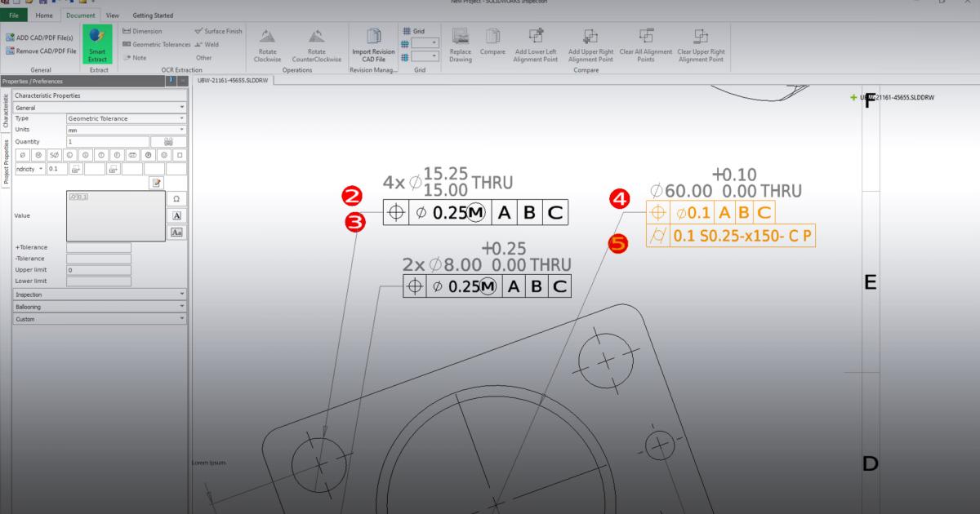Click the SØ spherical diameter symbol button
Image resolution: width=980 pixels, height=514 pixels.
click(54, 155)
